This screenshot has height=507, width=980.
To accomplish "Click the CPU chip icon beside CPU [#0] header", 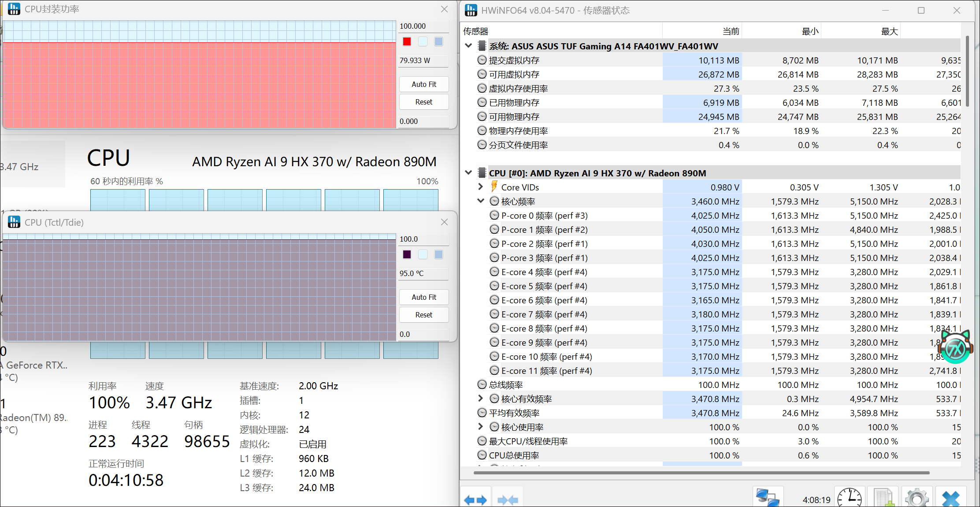I will click(x=482, y=172).
